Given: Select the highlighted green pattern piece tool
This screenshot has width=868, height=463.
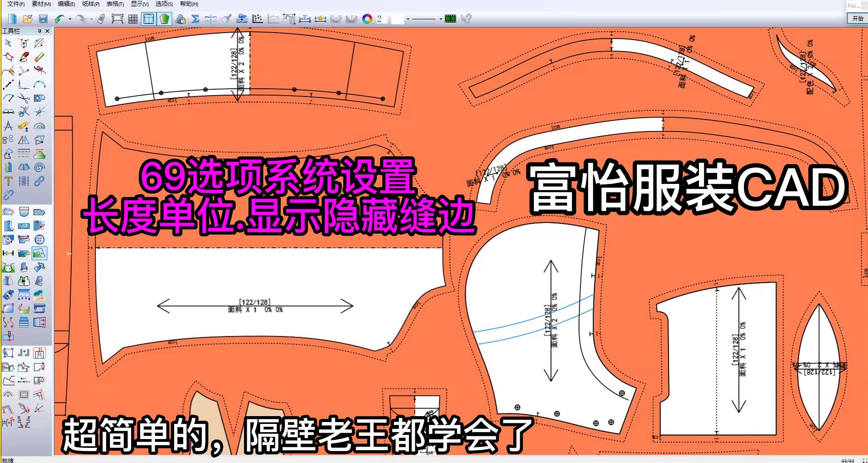Looking at the screenshot, I should (x=40, y=253).
